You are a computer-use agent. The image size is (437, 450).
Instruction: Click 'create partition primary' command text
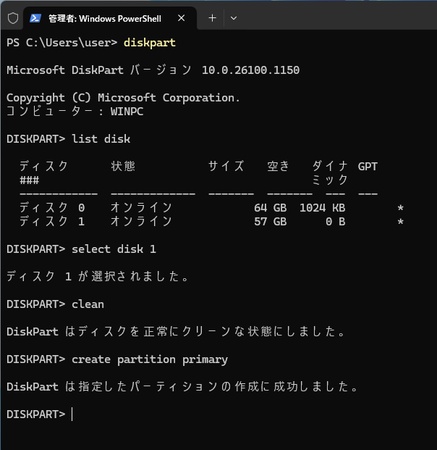coord(150,359)
